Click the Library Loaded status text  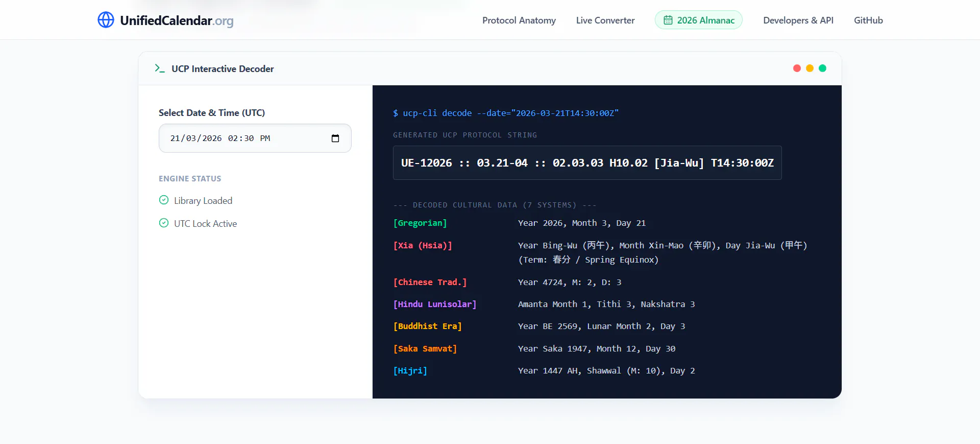(203, 201)
